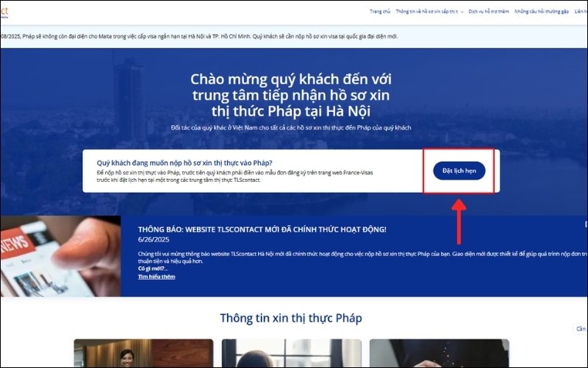588x368 pixels.
Task: Click the Có gì mới? text
Action: click(153, 269)
